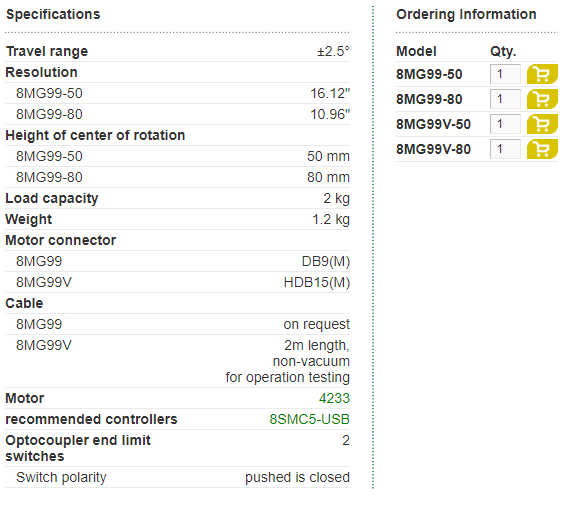Image resolution: width=573 pixels, height=516 pixels.
Task: Click the HDB15(M) motor connector value
Action: pyautogui.click(x=317, y=282)
